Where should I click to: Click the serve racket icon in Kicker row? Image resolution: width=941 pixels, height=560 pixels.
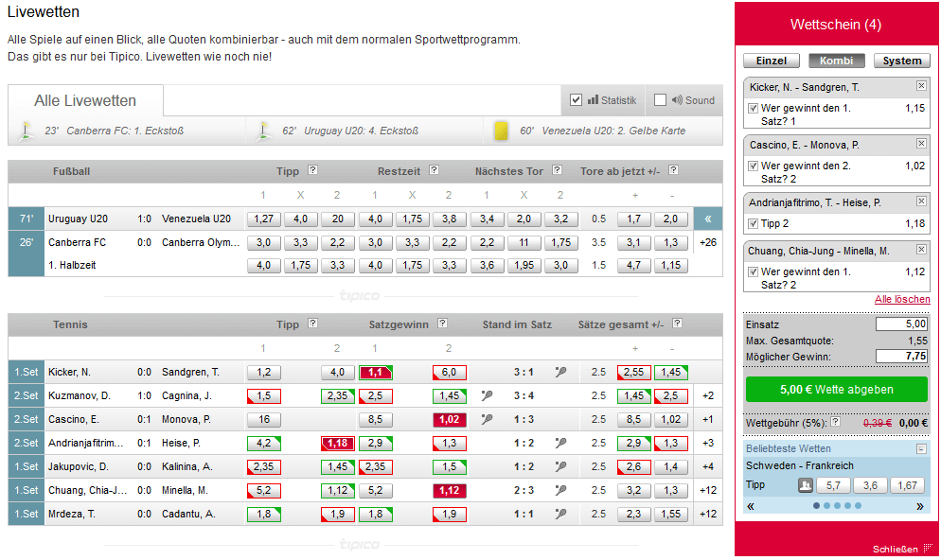[x=561, y=372]
